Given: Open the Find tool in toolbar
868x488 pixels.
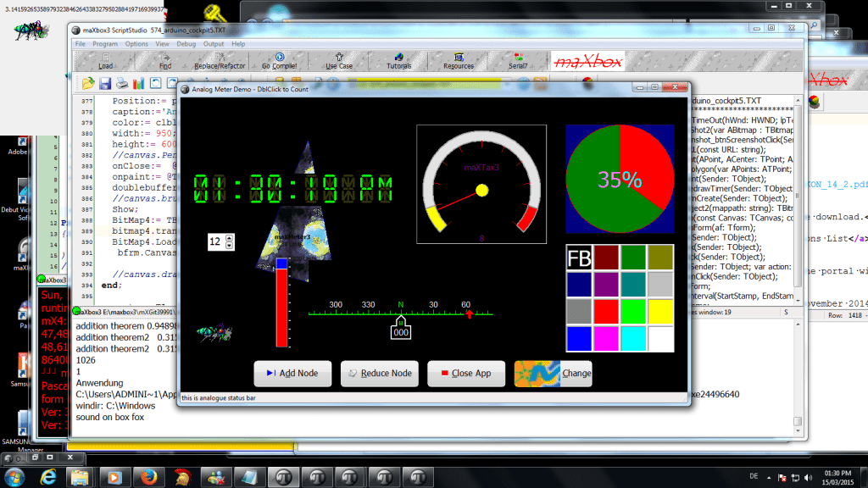Looking at the screenshot, I should point(165,61).
